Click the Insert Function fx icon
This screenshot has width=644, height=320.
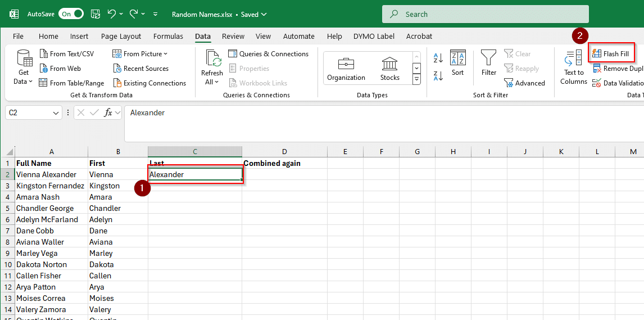(x=108, y=112)
